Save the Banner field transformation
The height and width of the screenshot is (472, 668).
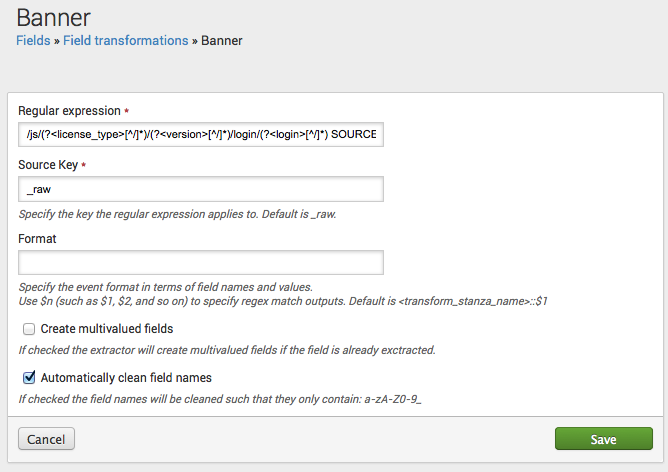pyautogui.click(x=604, y=439)
